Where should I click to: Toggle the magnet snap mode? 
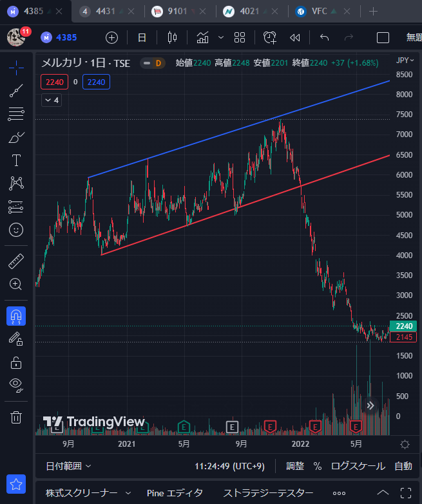16,316
